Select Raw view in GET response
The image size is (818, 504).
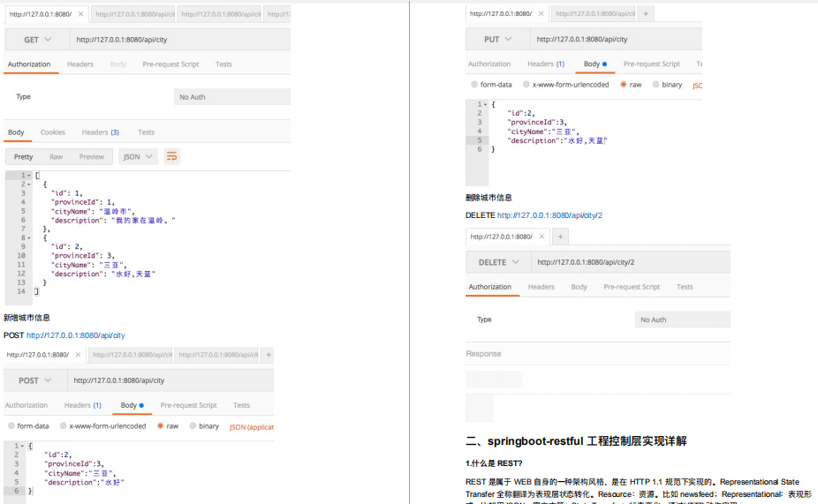coord(56,156)
